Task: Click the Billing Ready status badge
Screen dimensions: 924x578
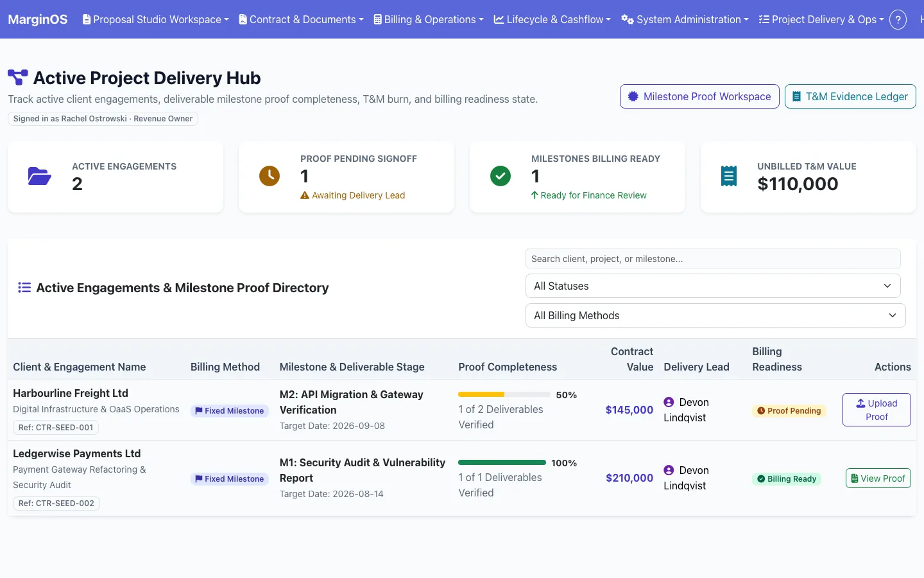Action: [787, 479]
